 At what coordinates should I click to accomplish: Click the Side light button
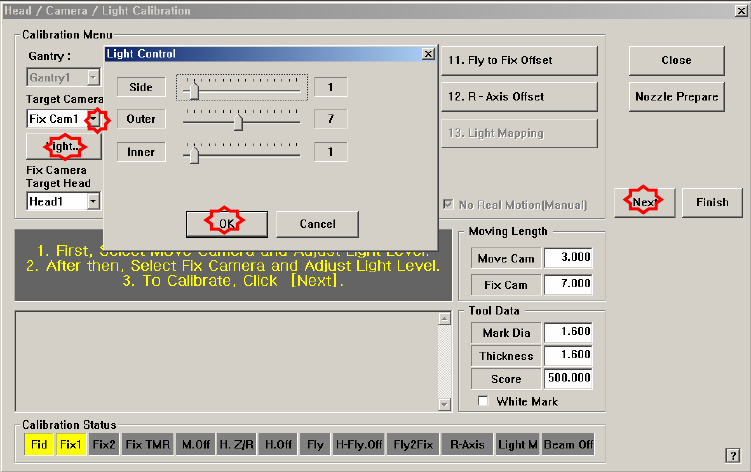tap(141, 87)
